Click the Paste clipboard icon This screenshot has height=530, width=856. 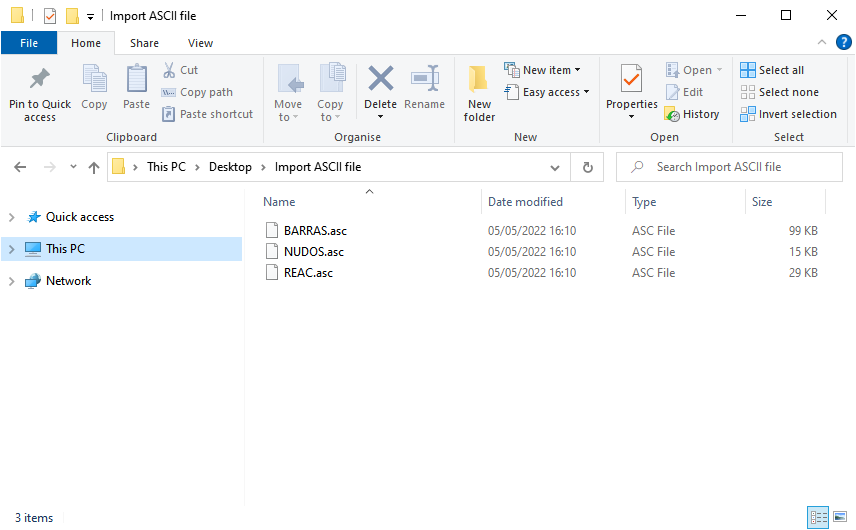click(136, 80)
